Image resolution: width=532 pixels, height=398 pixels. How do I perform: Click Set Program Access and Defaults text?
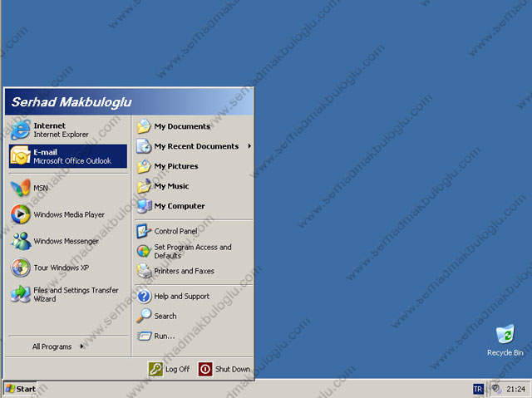[193, 251]
